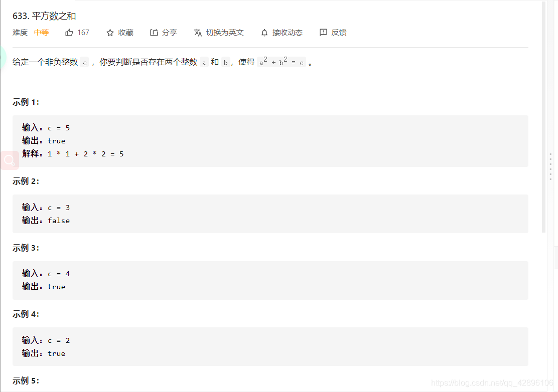Expand the panel using the right-edge dotted handle
Viewport: 558px width, 392px height.
551,165
